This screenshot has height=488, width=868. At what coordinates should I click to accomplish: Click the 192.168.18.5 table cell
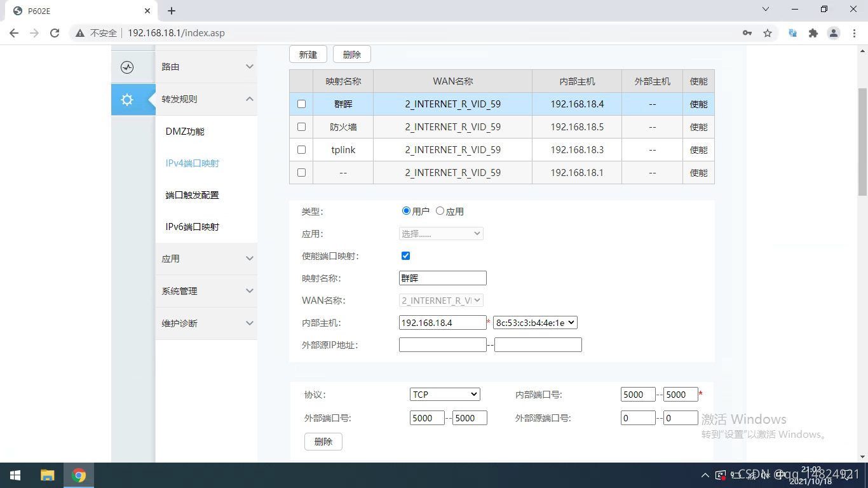pos(577,127)
